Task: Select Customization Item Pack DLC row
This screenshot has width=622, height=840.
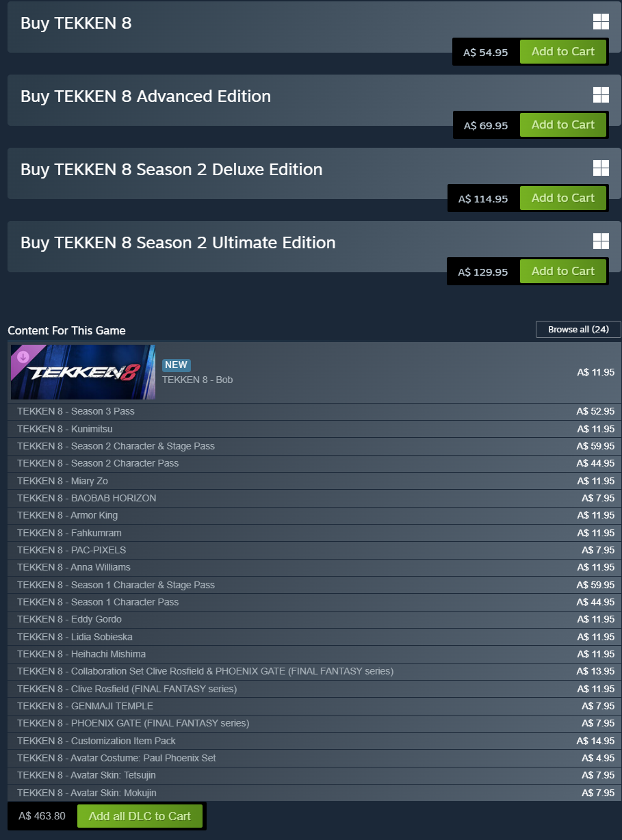Action: click(x=315, y=741)
